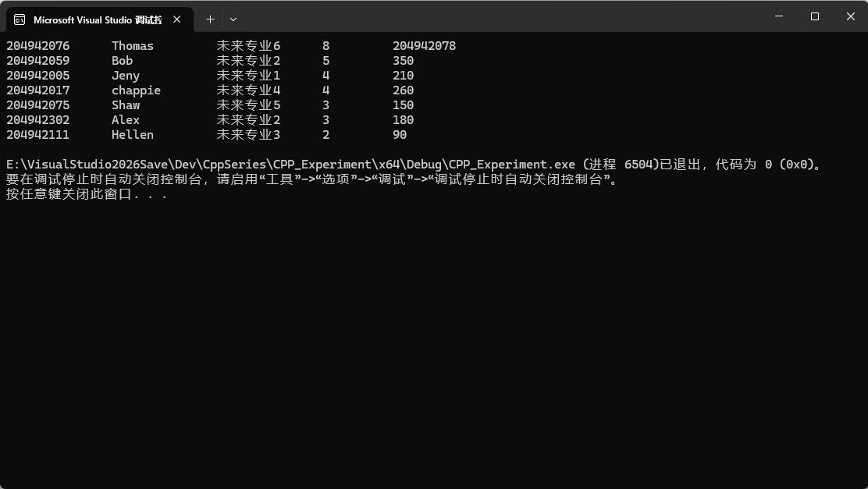Image resolution: width=868 pixels, height=489 pixels.
Task: Maximize the terminal window
Action: click(x=814, y=16)
